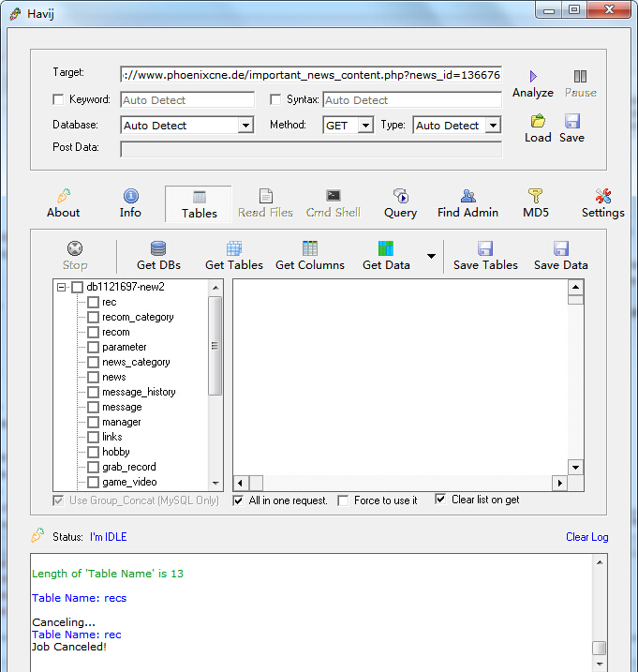Click the Get DBs database icon

click(x=158, y=248)
